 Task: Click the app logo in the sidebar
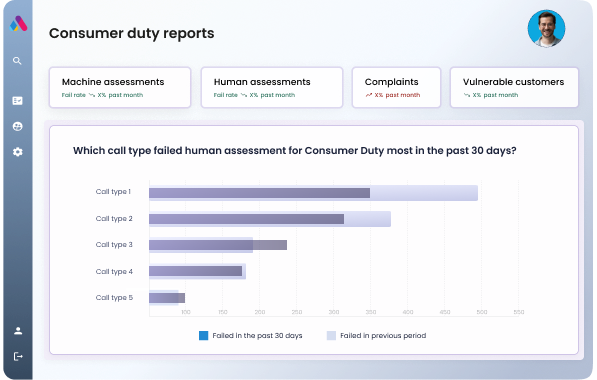(18, 24)
